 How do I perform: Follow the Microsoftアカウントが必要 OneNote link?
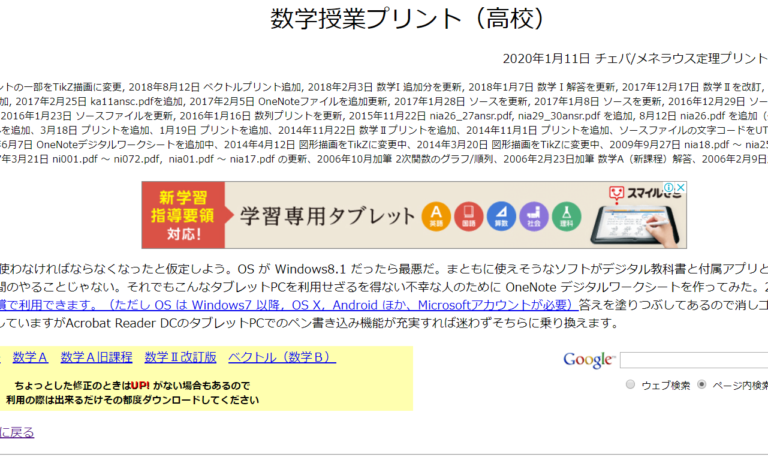tap(289, 305)
